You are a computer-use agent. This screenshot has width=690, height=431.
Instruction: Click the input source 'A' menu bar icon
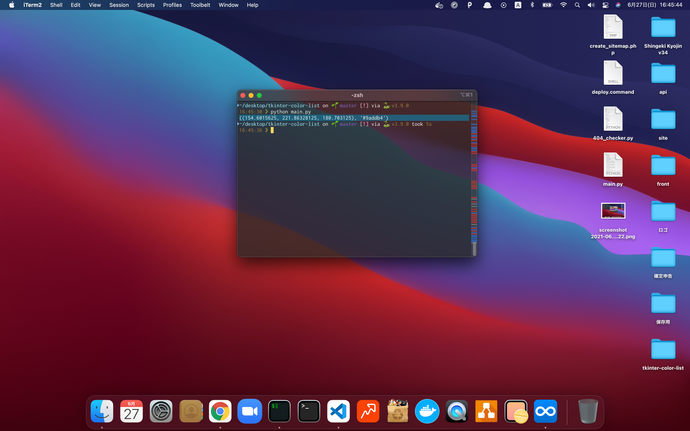518,5
